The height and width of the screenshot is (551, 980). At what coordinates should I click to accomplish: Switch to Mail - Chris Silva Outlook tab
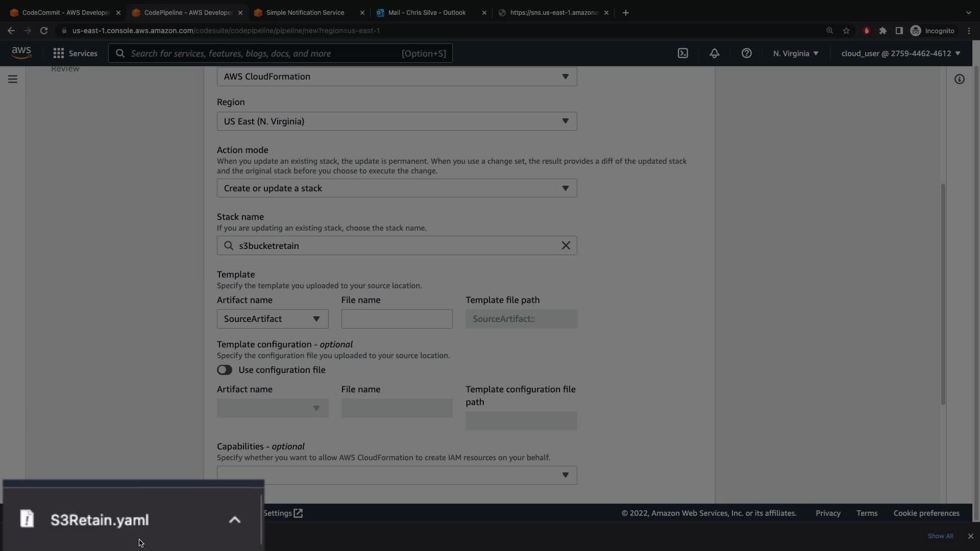point(426,13)
